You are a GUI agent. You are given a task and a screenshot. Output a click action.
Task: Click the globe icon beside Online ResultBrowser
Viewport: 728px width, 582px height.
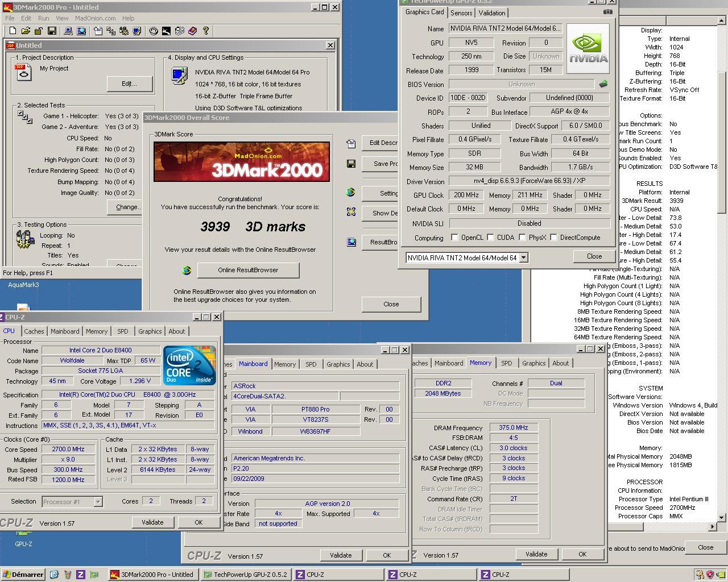pos(187,271)
